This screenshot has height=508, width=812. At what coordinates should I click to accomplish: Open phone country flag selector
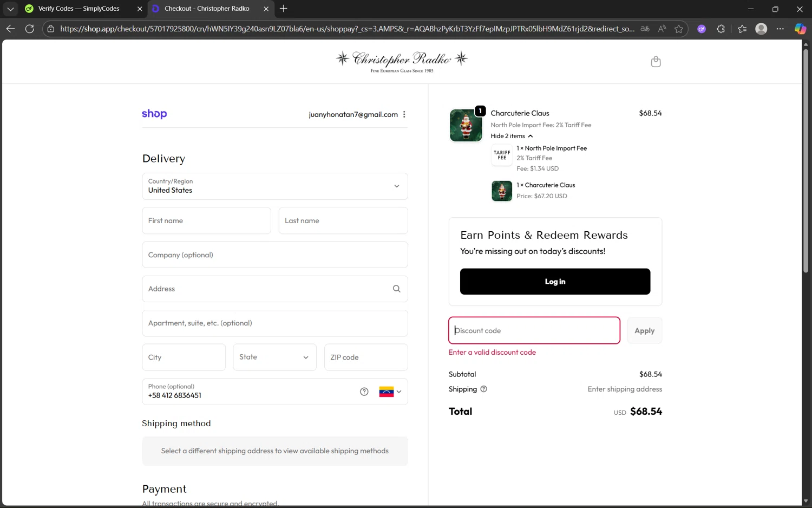pyautogui.click(x=390, y=392)
